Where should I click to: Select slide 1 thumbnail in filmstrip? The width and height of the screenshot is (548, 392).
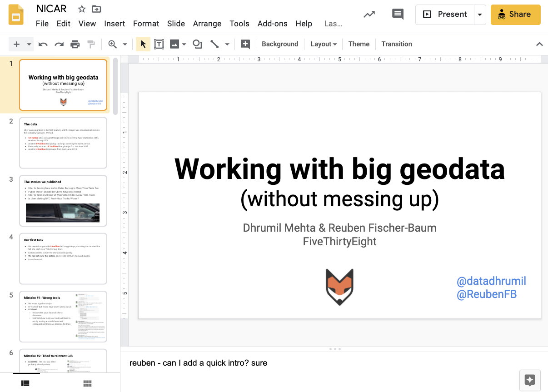(63, 85)
